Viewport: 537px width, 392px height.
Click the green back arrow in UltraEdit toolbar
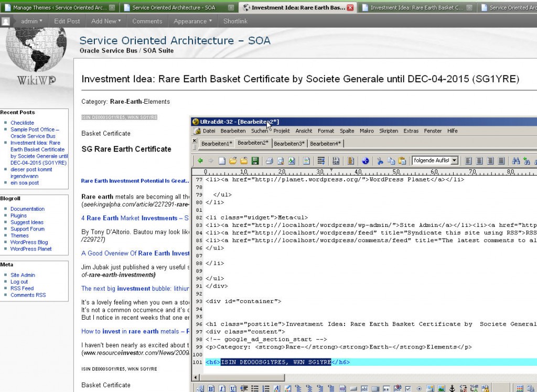(x=200, y=160)
